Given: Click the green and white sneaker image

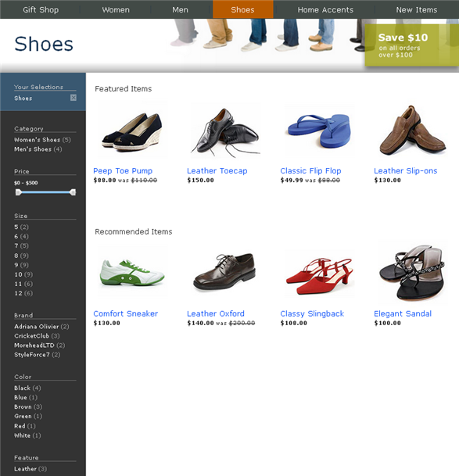Looking at the screenshot, I should click(132, 272).
